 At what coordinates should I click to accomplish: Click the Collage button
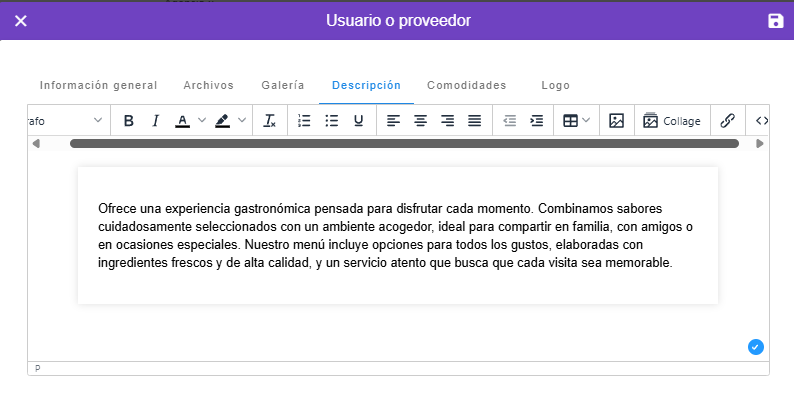(x=672, y=121)
